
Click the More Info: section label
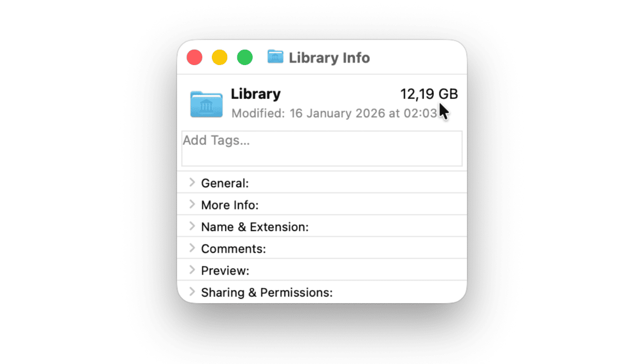[230, 205]
